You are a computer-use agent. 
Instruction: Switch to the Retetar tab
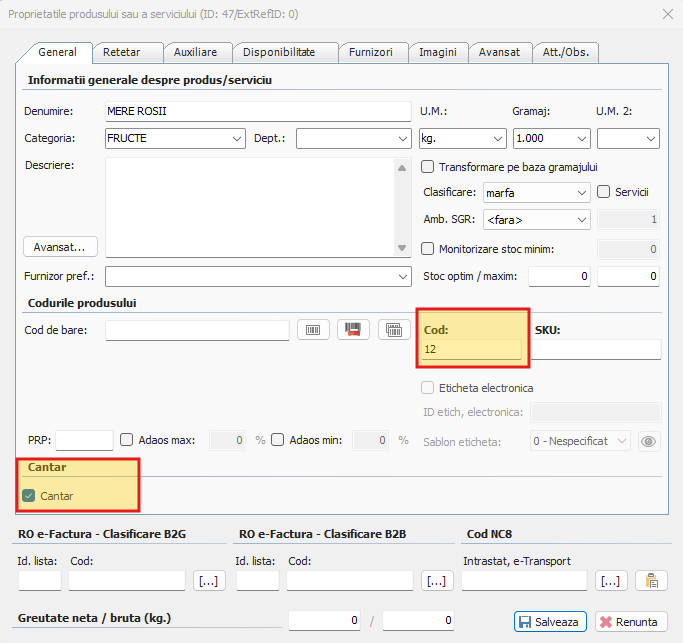point(121,52)
